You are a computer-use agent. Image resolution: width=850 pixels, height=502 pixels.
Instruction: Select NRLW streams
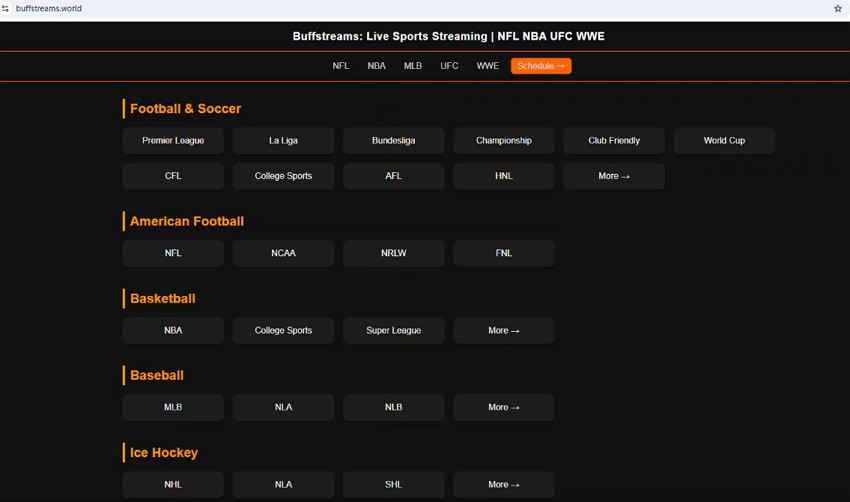pyautogui.click(x=394, y=253)
